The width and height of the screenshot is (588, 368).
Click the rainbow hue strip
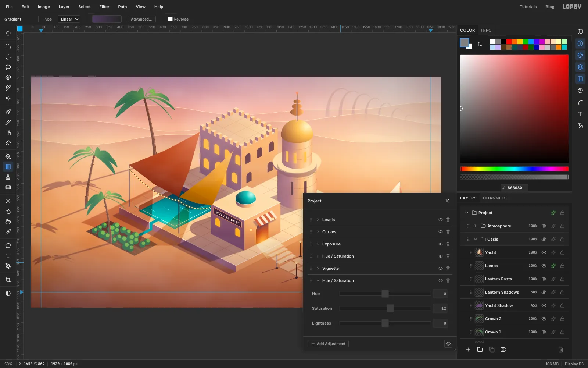pyautogui.click(x=514, y=169)
